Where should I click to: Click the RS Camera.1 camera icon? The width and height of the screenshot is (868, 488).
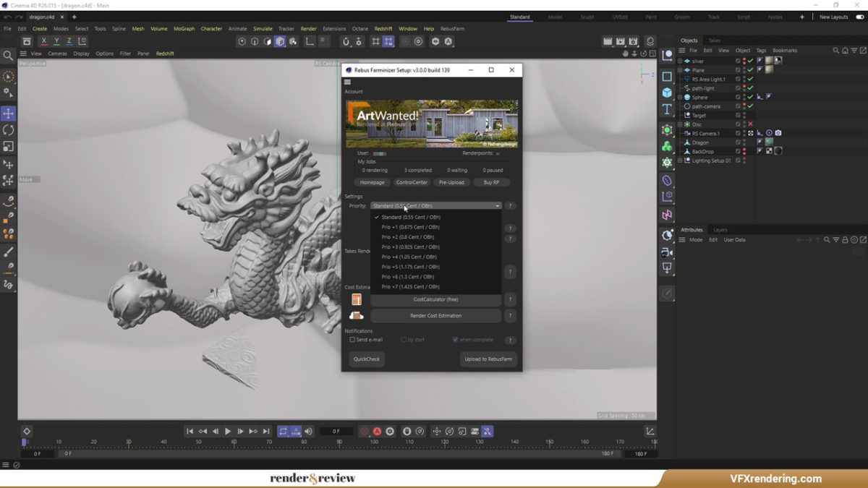click(778, 132)
